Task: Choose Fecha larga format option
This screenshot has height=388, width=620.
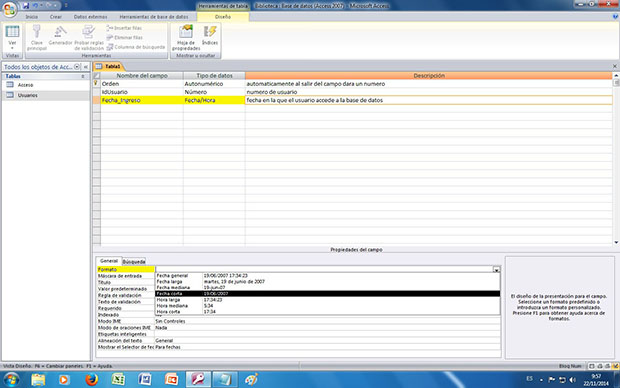Action: 327,282
